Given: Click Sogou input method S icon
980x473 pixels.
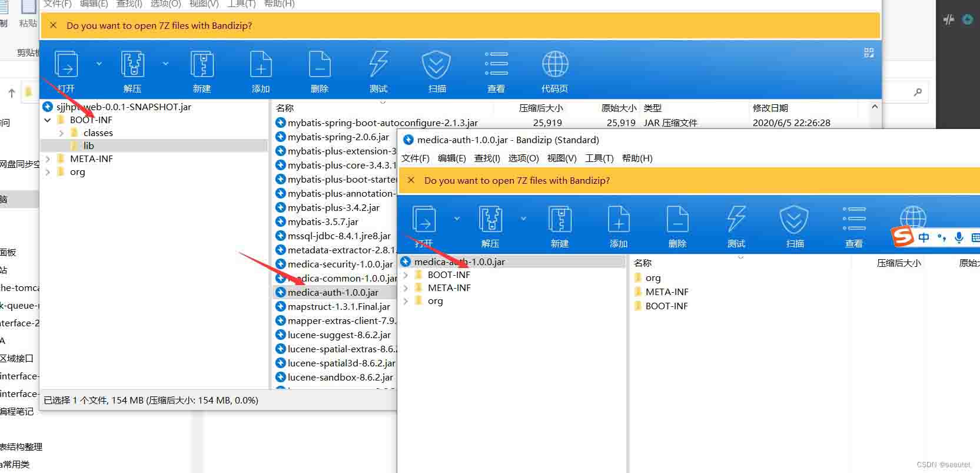Looking at the screenshot, I should [902, 237].
